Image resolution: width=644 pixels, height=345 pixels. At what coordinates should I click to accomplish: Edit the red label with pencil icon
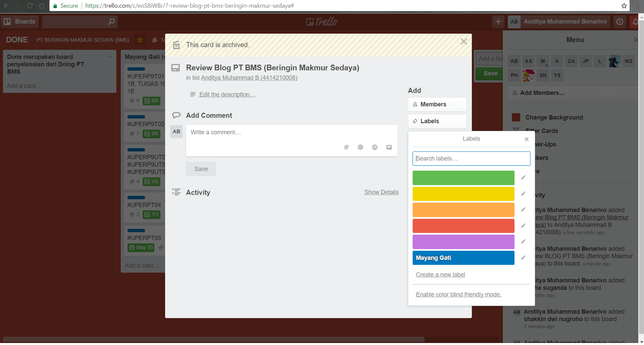[x=523, y=226]
